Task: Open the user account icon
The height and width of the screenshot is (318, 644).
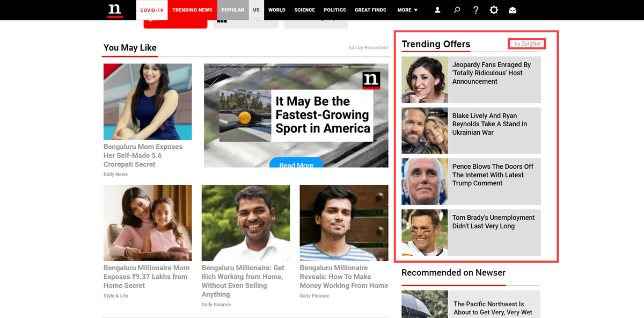Action: [x=437, y=10]
